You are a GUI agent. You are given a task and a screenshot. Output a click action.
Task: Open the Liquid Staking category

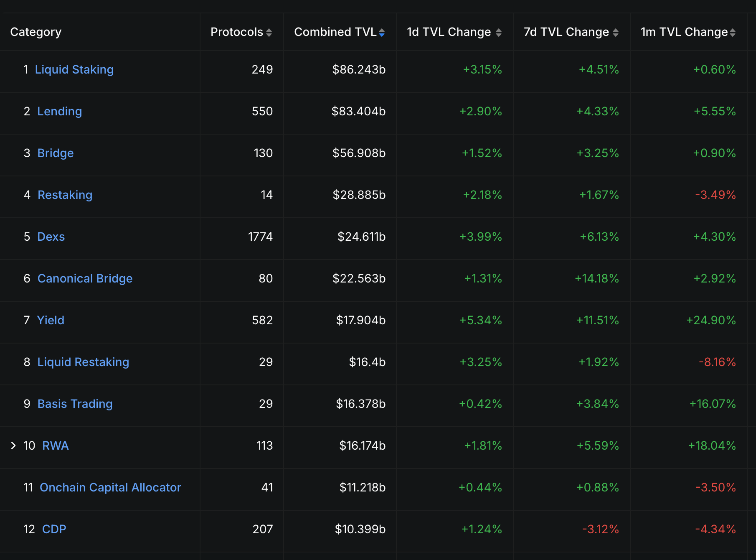[x=74, y=69]
